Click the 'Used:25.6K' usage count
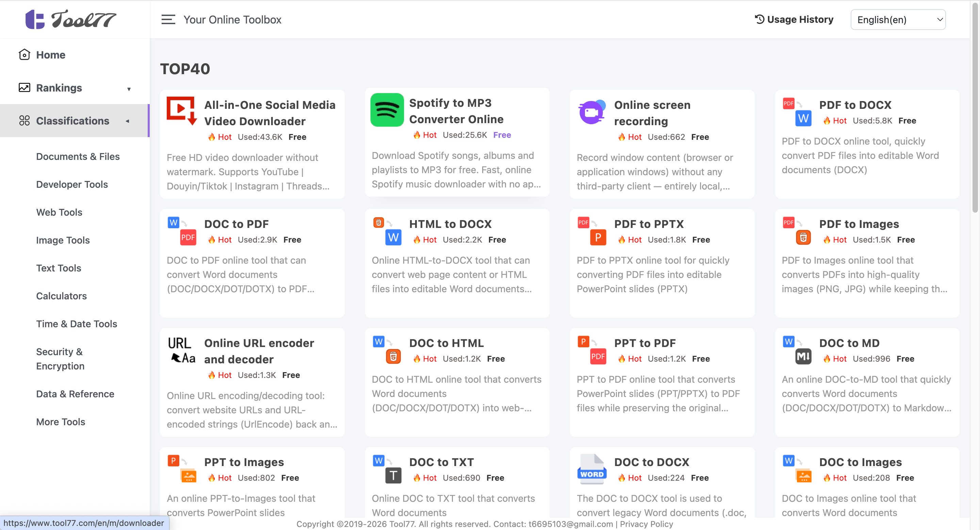Viewport: 980px width, 530px height. (465, 135)
